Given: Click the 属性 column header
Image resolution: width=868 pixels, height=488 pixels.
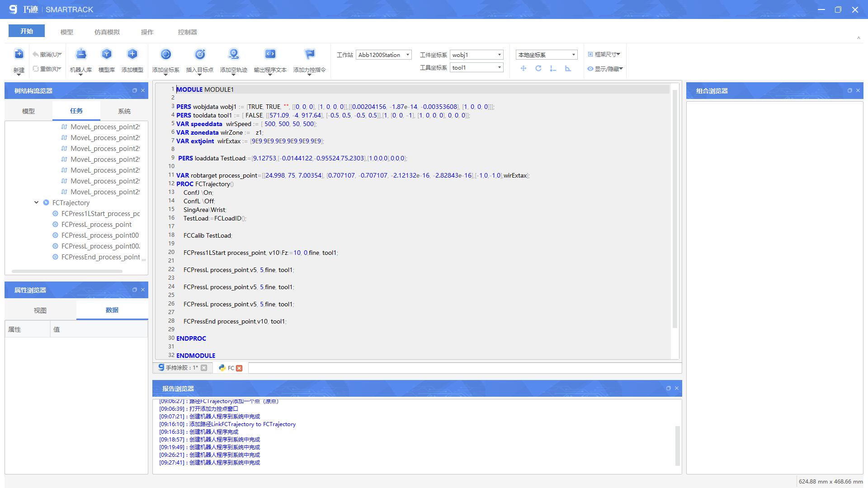Looking at the screenshot, I should click(x=28, y=329).
